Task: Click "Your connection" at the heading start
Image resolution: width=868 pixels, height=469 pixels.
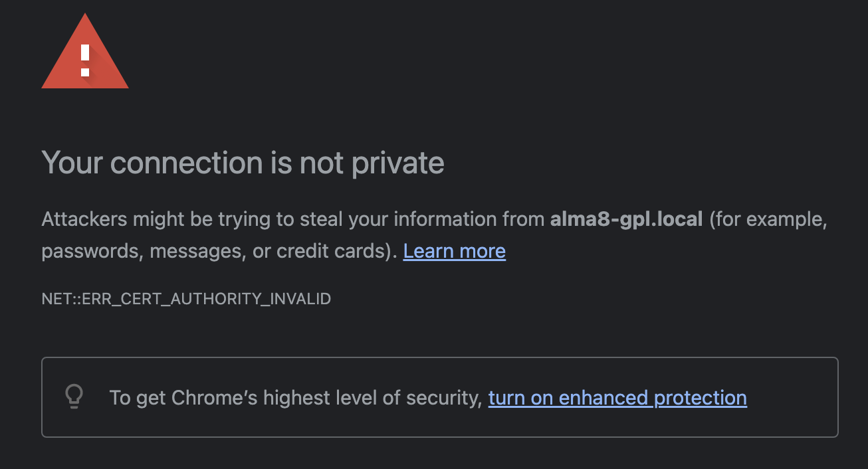Action: [x=152, y=163]
